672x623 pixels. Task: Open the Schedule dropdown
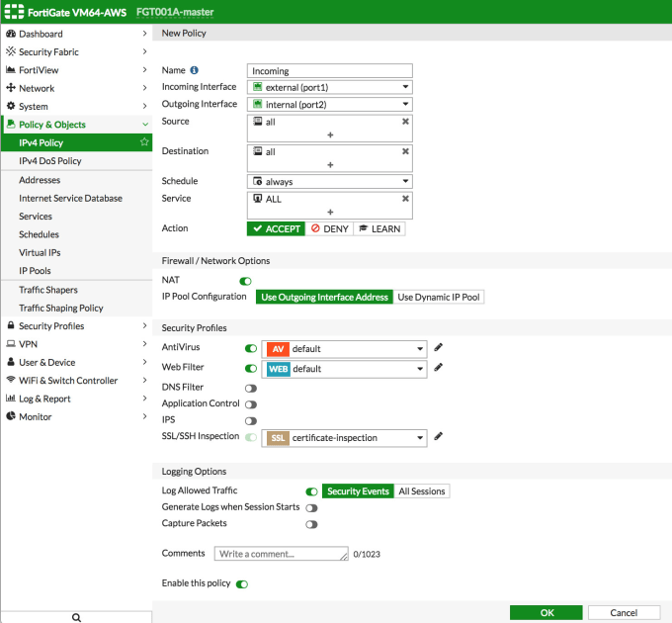click(330, 181)
